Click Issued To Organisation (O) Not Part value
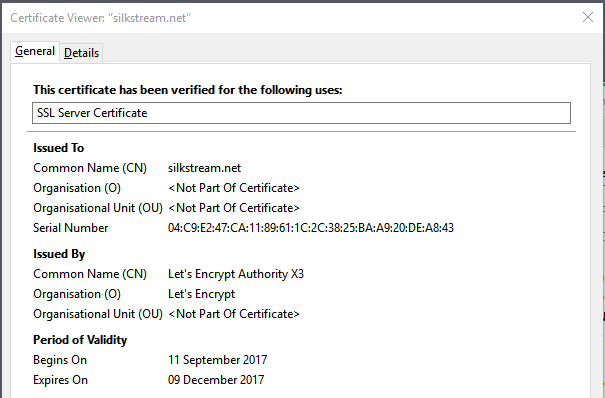605x398 pixels. click(x=234, y=188)
